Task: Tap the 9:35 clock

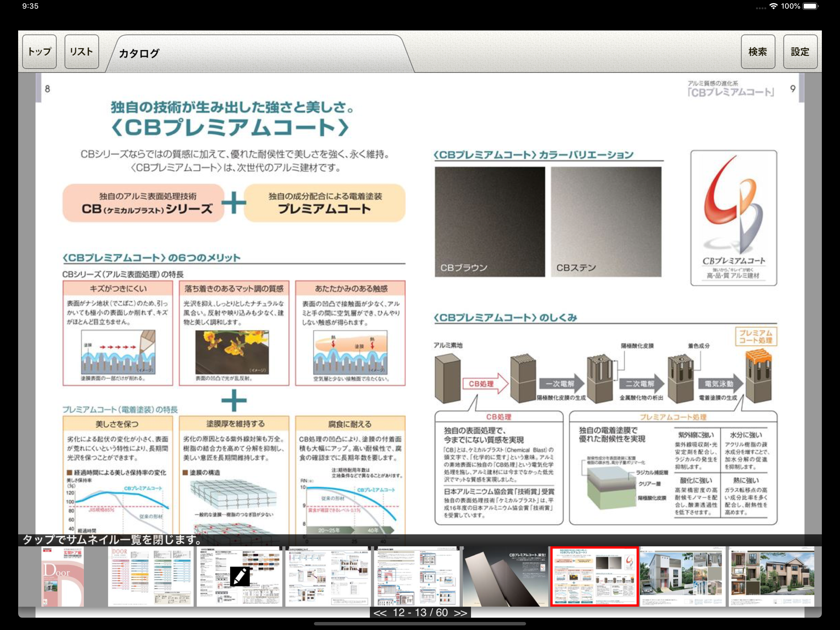Action: pyautogui.click(x=30, y=6)
